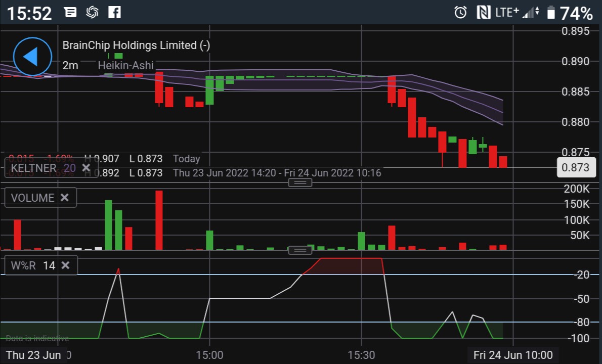Image resolution: width=602 pixels, height=364 pixels.
Task: Tap the Thu 23 Jun date label
Action: point(33,355)
